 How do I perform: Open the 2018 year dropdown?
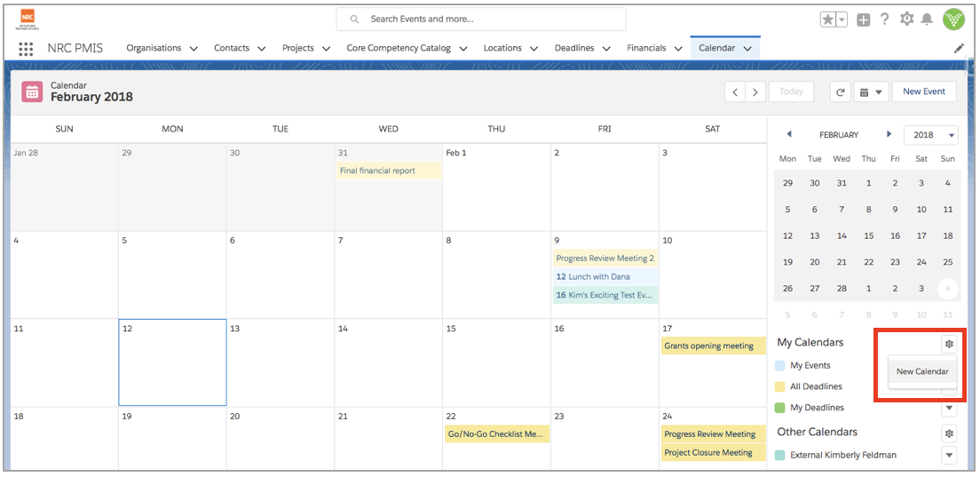pos(931,135)
